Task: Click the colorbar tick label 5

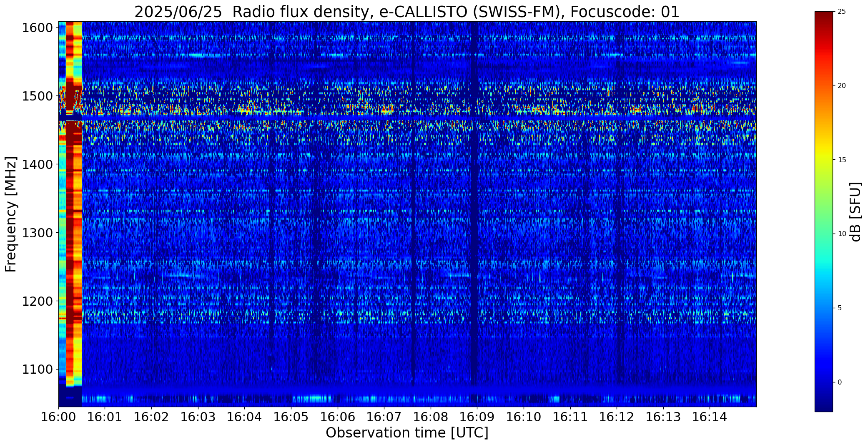Action: [x=840, y=308]
